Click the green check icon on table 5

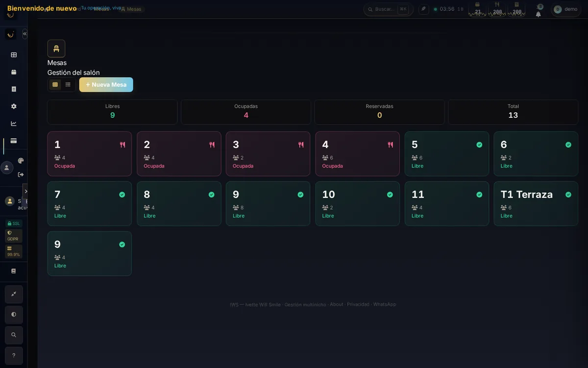click(479, 145)
